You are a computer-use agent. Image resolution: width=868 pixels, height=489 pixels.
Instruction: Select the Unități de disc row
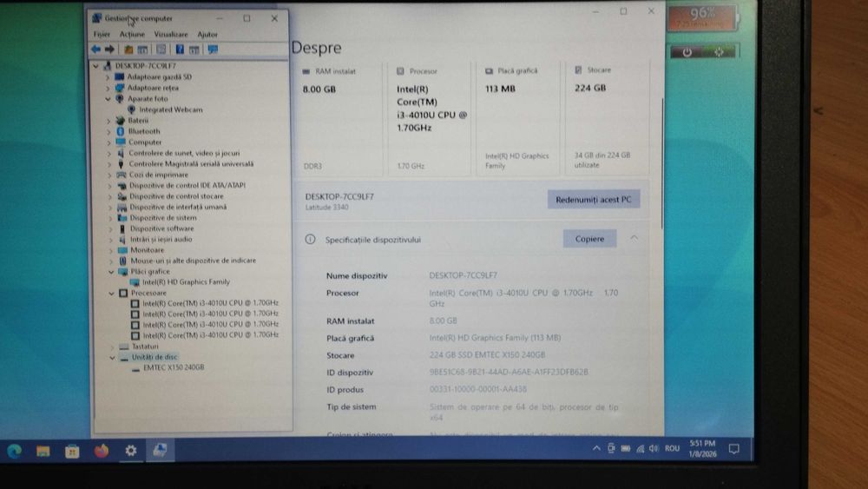155,357
